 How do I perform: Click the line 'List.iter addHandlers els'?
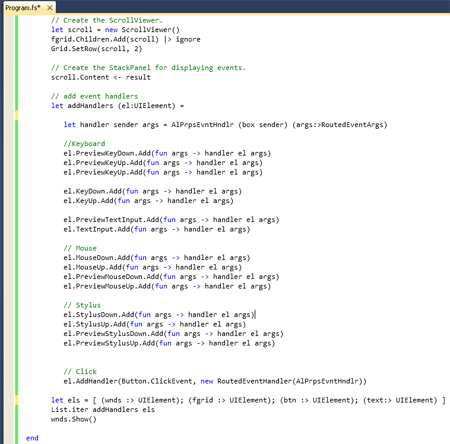[x=103, y=410]
